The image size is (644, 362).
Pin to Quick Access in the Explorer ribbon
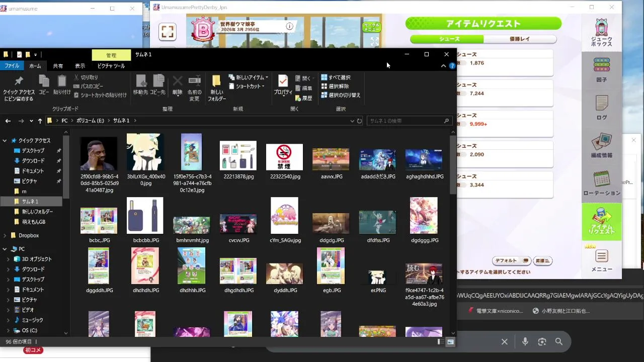pos(19,88)
